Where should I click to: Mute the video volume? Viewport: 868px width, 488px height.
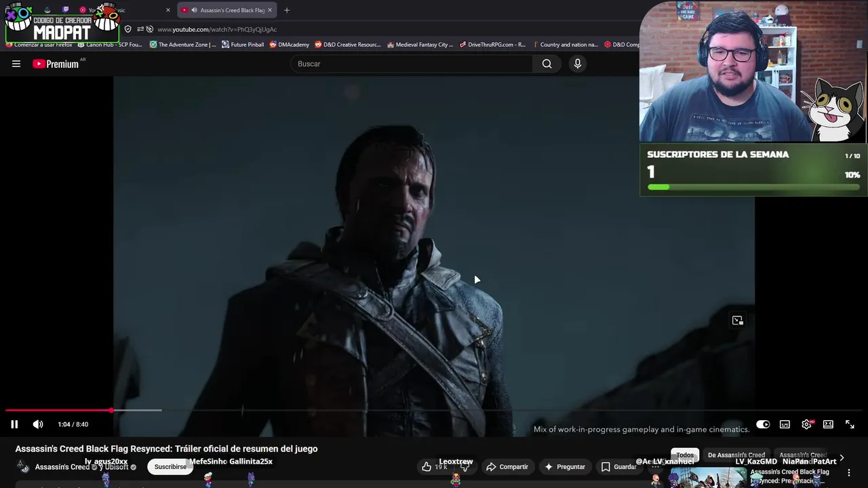pos(38,424)
